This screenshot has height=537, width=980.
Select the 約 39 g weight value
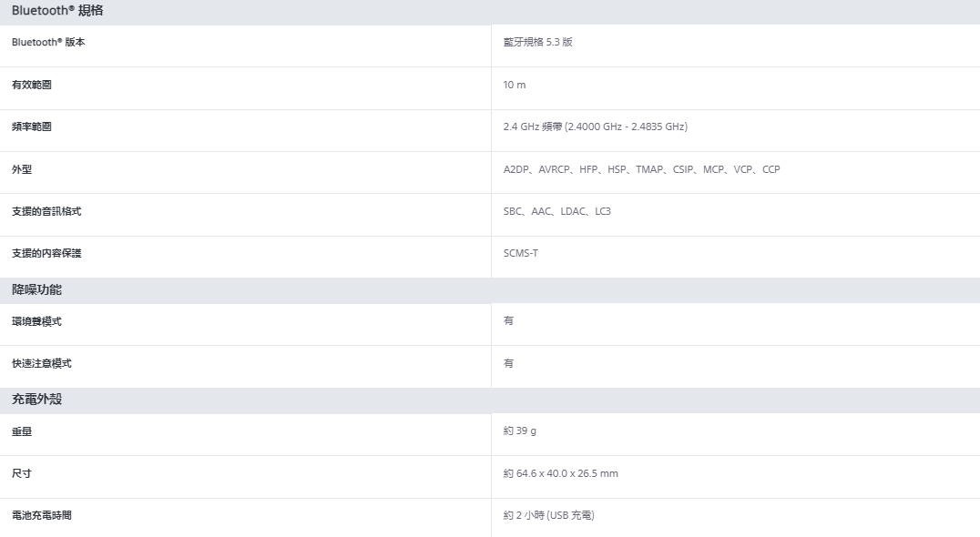point(519,431)
